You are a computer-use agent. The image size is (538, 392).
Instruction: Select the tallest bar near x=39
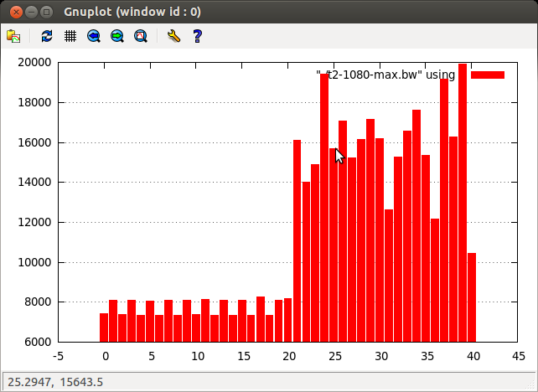463,201
